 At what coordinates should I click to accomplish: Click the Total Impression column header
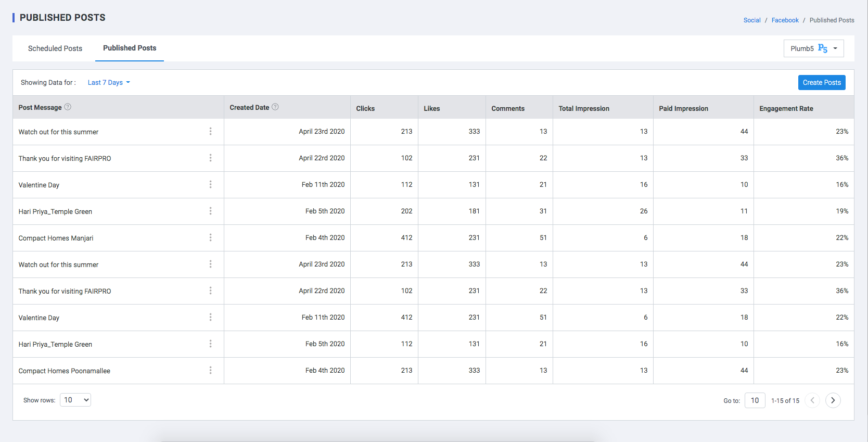coord(584,108)
